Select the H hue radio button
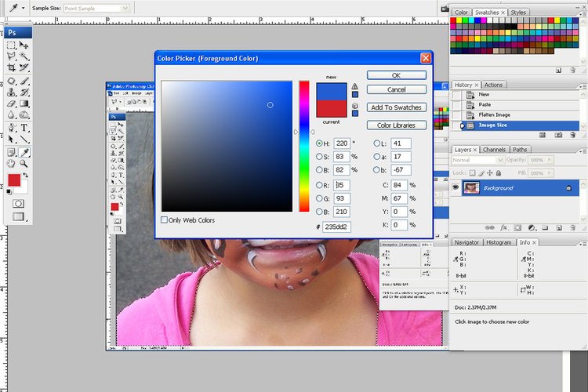Image resolution: width=588 pixels, height=392 pixels. (x=319, y=143)
